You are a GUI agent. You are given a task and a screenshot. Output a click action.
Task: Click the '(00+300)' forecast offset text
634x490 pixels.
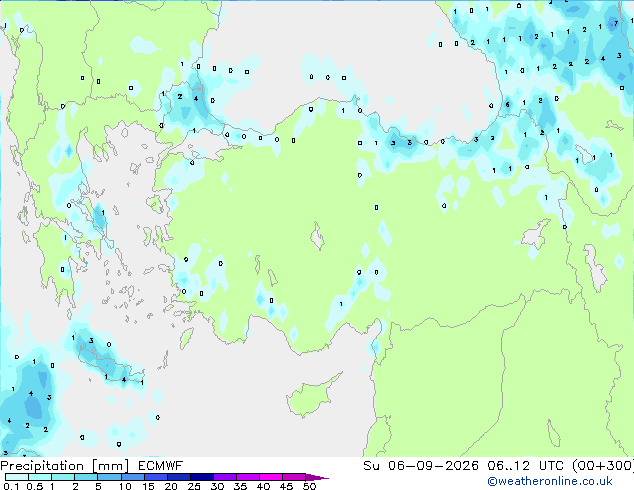pyautogui.click(x=603, y=466)
